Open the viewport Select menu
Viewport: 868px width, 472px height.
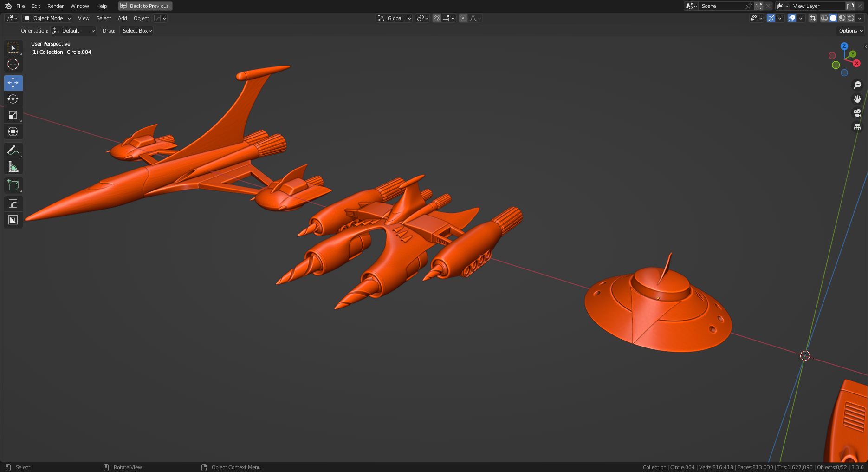[x=104, y=18]
